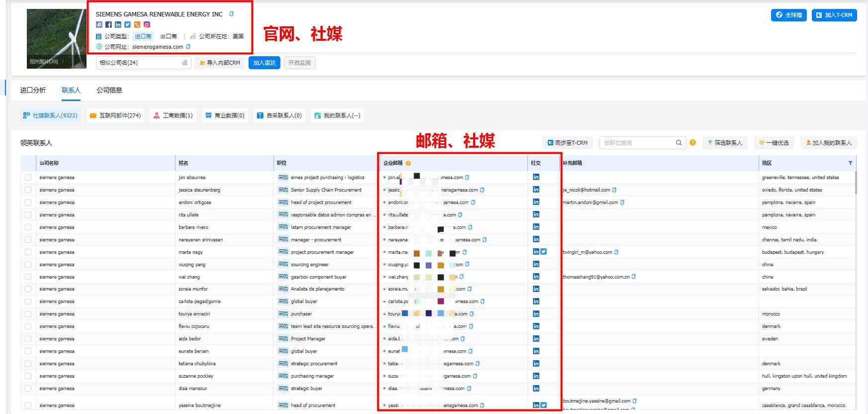Open marta nagy's Twitter icon

(x=543, y=252)
